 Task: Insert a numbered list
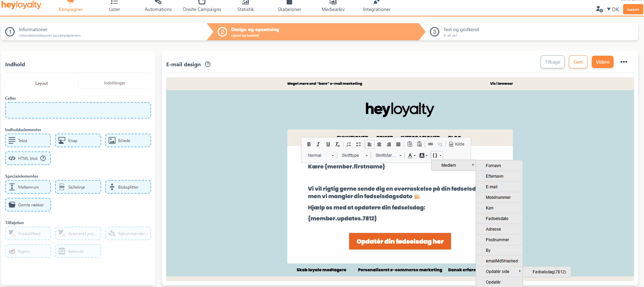tap(349, 144)
